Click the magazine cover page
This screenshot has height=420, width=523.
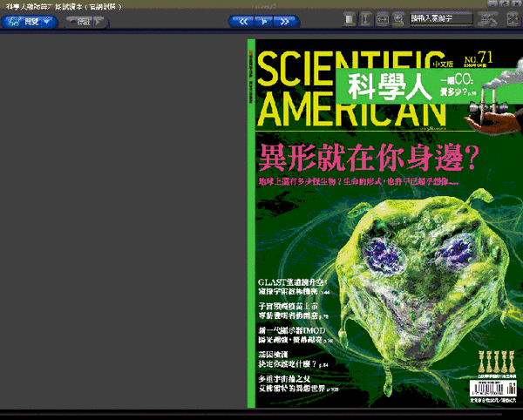[385, 223]
